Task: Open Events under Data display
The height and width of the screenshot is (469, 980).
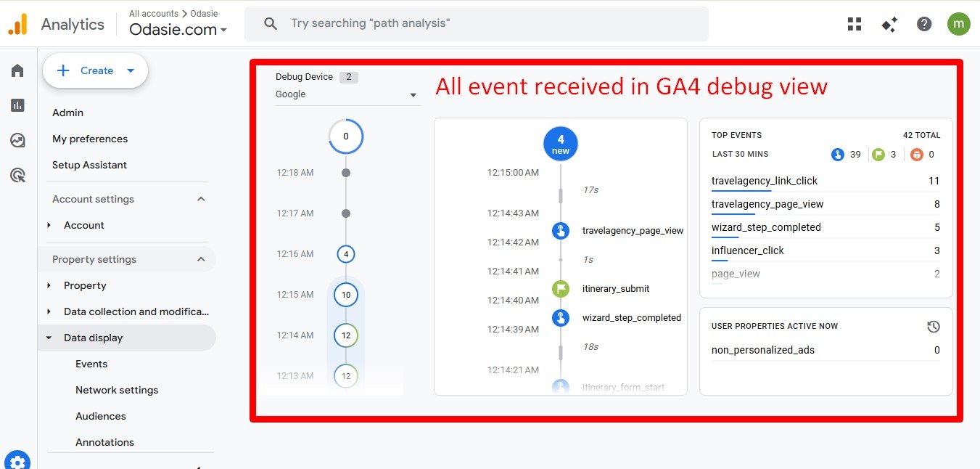Action: (91, 364)
